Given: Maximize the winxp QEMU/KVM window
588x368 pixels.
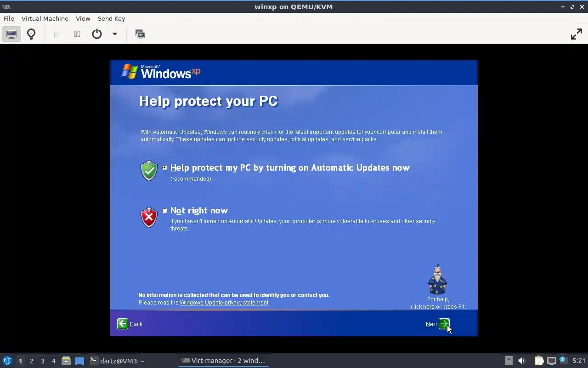Looking at the screenshot, I should click(572, 6).
